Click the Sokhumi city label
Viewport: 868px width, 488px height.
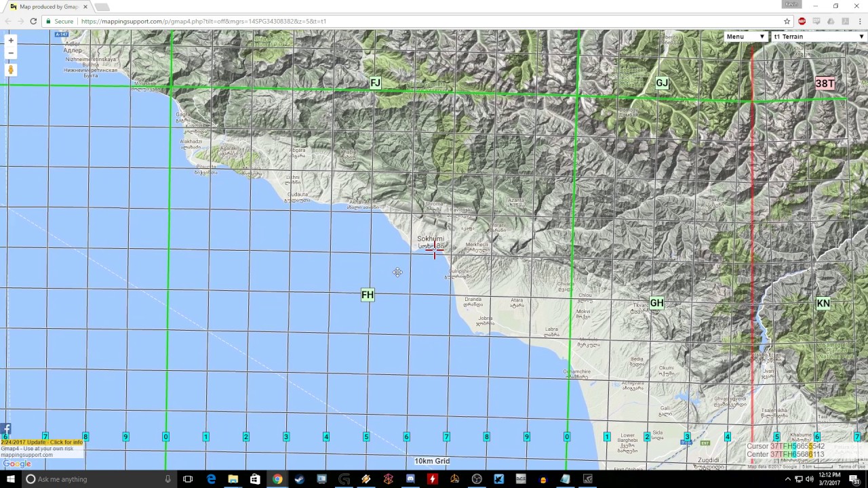pos(431,239)
